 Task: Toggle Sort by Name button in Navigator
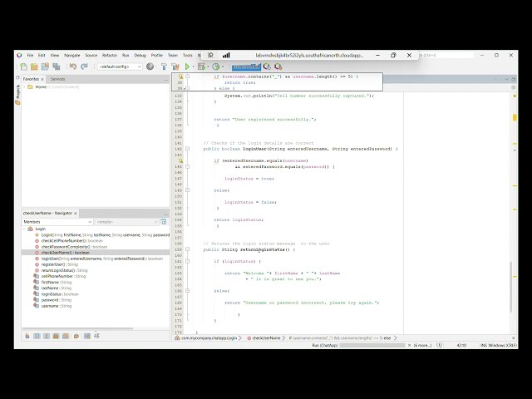[87, 336]
